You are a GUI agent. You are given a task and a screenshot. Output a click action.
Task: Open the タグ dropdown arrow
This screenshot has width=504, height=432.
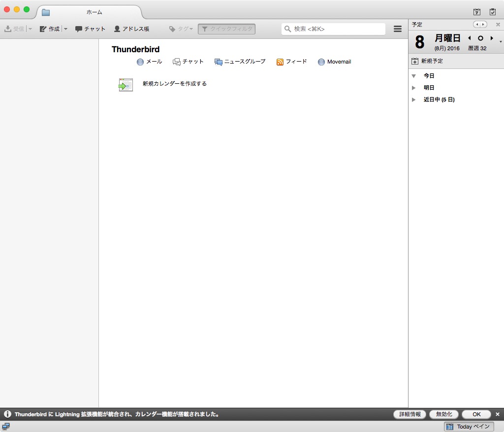tap(191, 29)
